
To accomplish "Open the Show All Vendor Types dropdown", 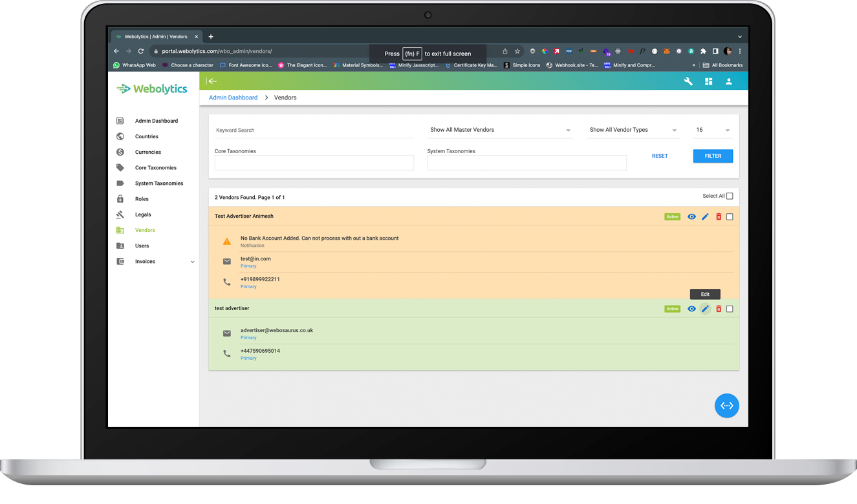I will (633, 130).
